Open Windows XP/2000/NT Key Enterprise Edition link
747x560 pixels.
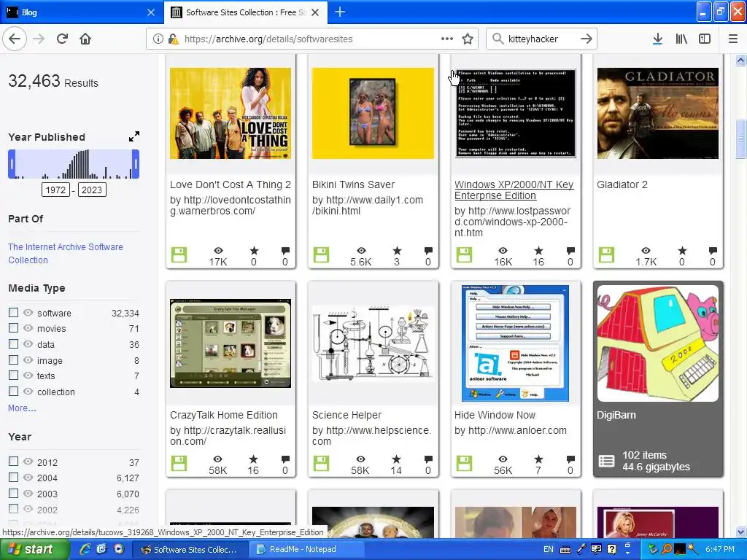coord(514,190)
